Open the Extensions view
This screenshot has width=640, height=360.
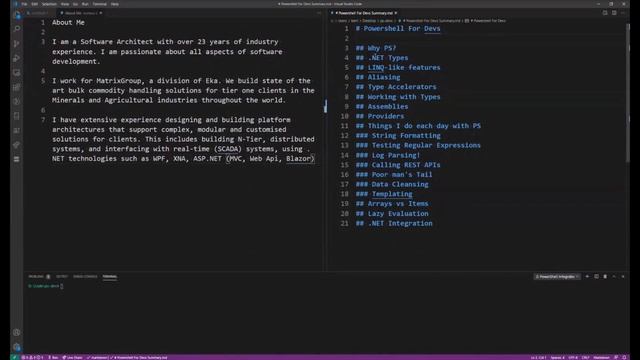[x=17, y=87]
